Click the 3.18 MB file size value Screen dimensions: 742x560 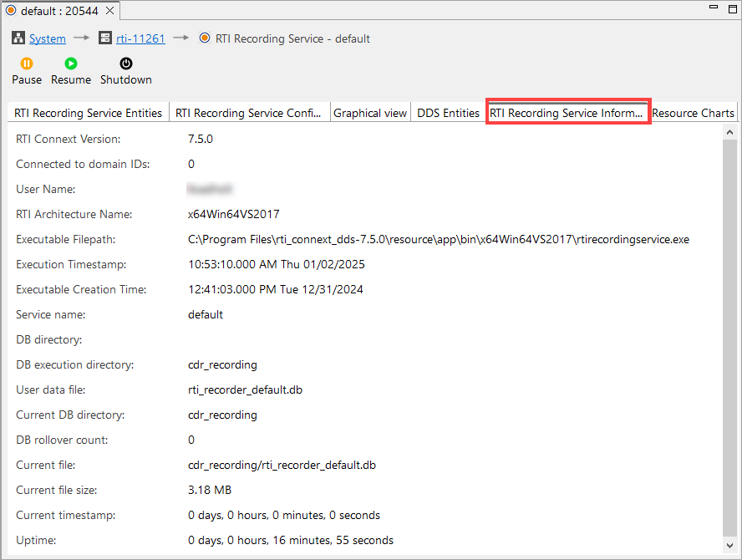[210, 491]
